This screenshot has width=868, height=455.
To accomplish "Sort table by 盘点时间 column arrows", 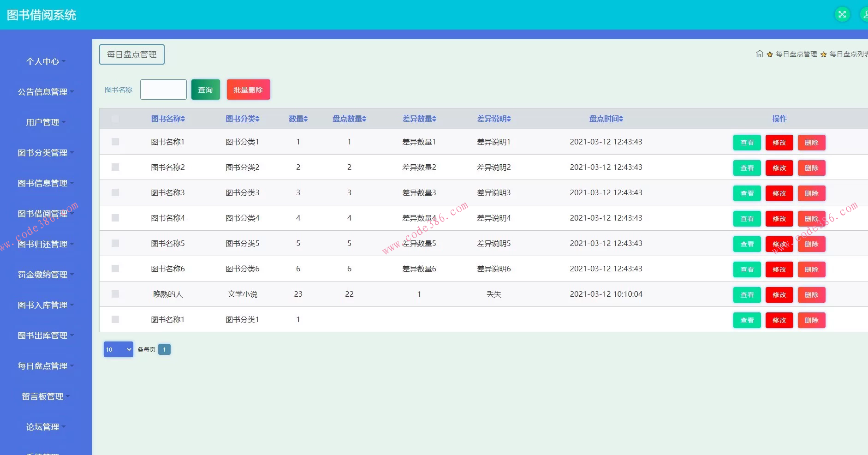I will [x=621, y=119].
